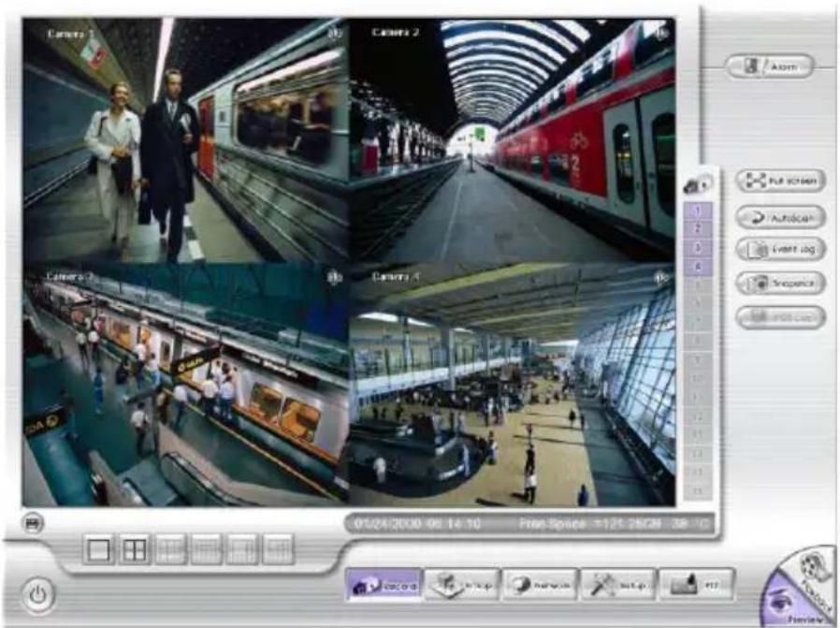Select the four-camera quad layout

coord(135,549)
